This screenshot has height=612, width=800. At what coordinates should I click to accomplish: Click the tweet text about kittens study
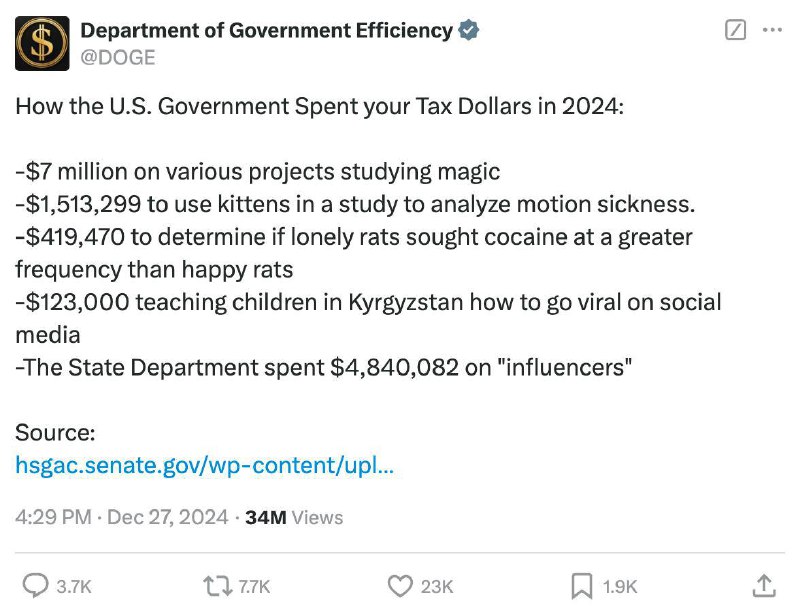355,204
